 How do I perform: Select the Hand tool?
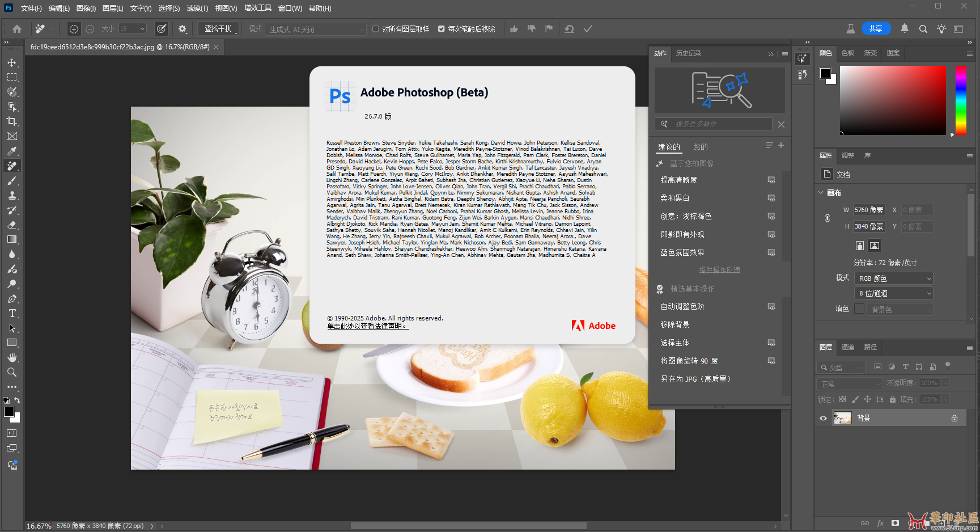coord(12,357)
